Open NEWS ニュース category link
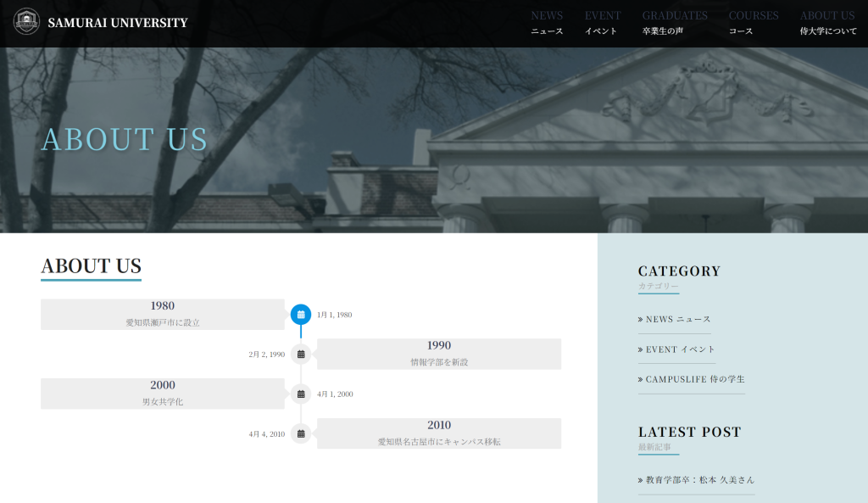Viewport: 868px width, 503px height. click(677, 320)
